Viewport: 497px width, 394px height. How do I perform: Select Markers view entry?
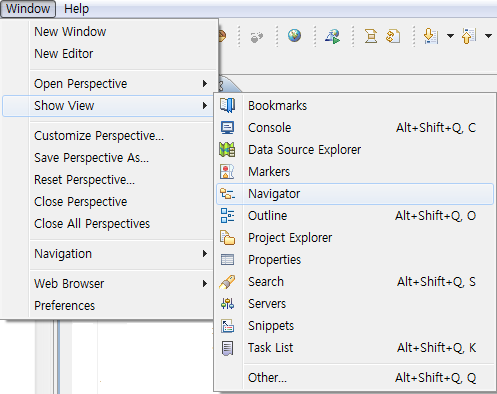pos(355,172)
